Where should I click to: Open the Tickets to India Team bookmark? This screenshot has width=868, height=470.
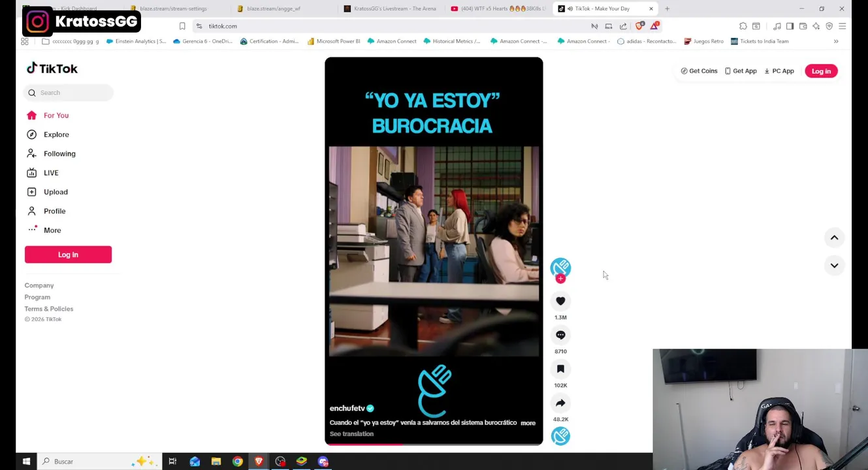759,41
